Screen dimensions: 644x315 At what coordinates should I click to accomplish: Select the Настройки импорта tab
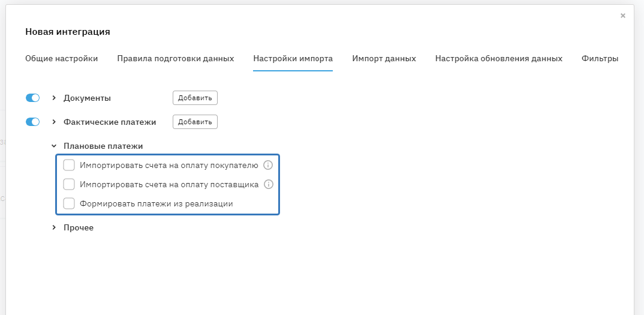pos(293,59)
